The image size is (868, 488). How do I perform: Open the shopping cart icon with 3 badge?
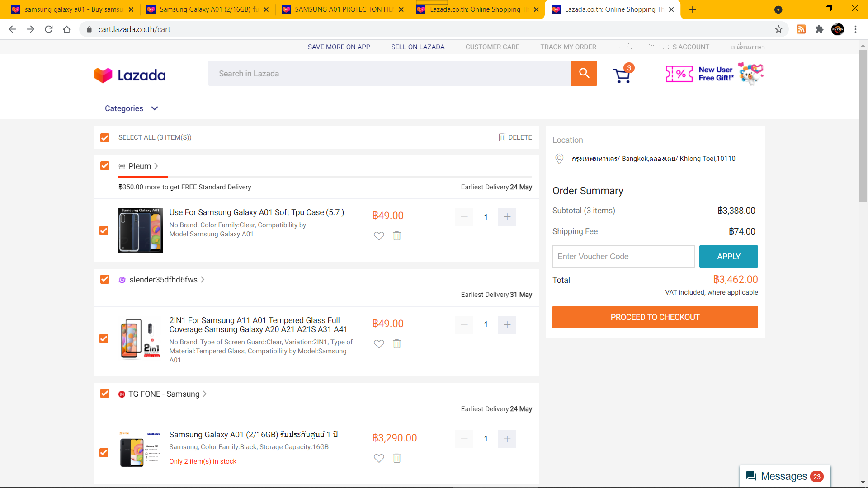click(x=623, y=74)
